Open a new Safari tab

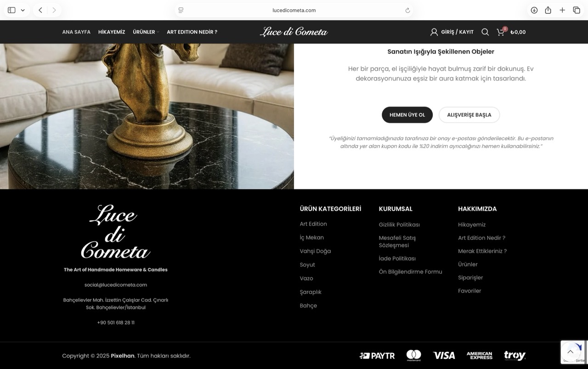point(562,10)
